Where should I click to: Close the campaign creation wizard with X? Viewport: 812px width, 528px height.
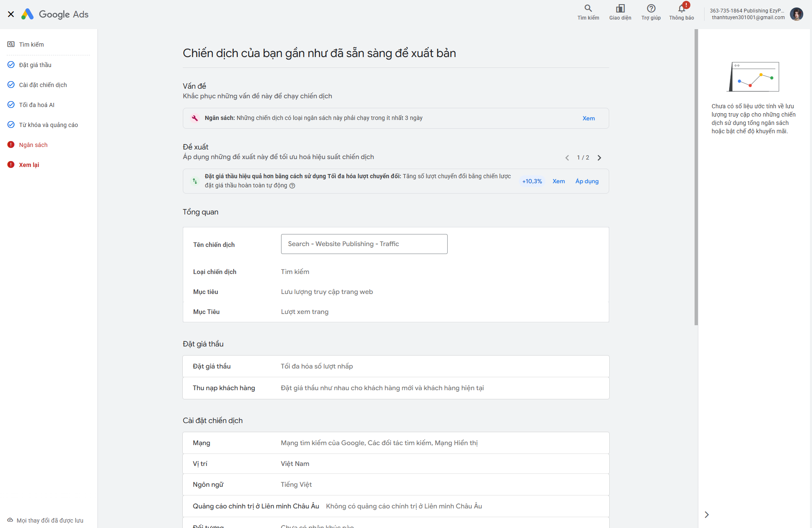(11, 14)
